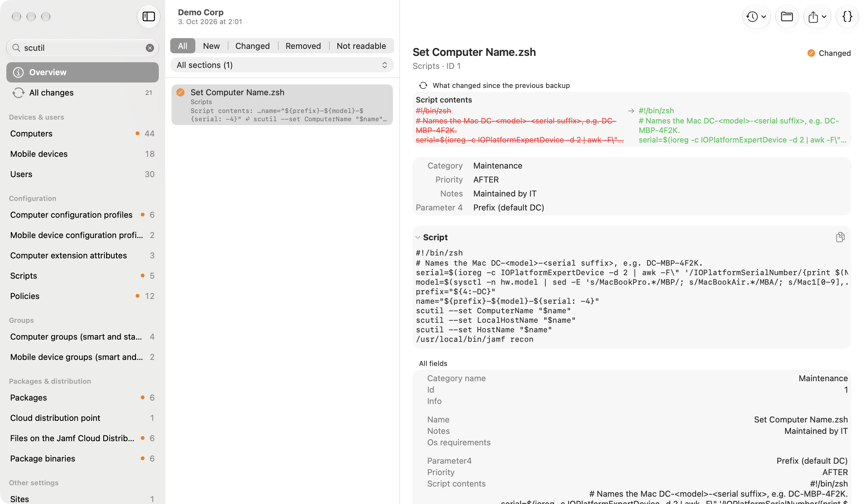
Task: Click the search field magnifier icon
Action: click(x=16, y=48)
